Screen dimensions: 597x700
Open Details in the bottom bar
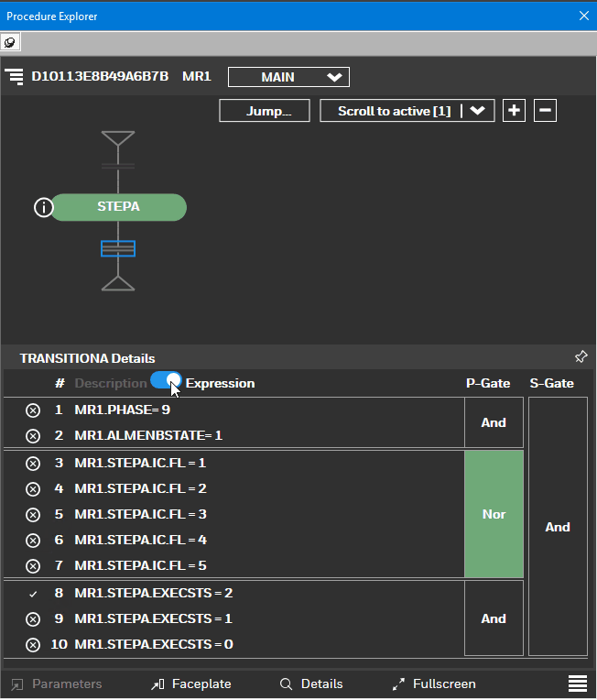tap(311, 684)
